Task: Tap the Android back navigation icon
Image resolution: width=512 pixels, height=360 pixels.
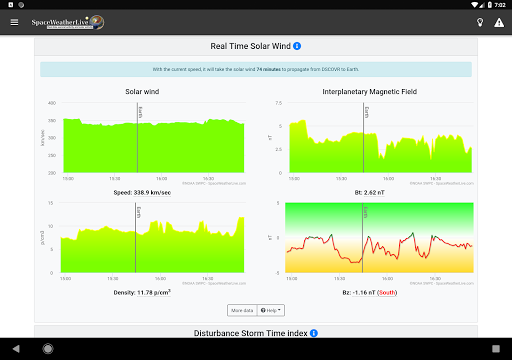Action: (16, 349)
